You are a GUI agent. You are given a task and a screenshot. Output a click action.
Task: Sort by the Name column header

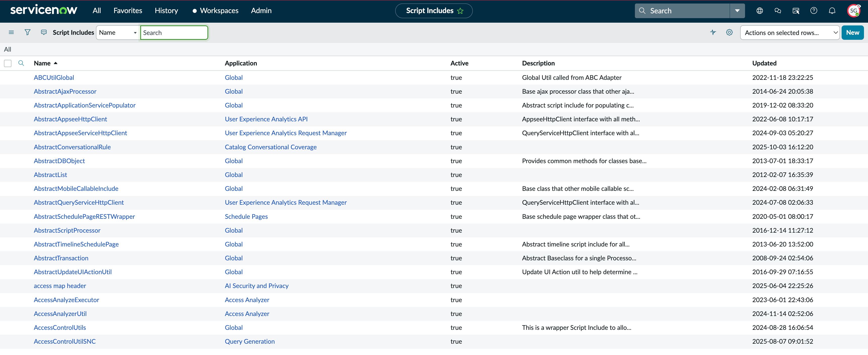[x=42, y=63]
